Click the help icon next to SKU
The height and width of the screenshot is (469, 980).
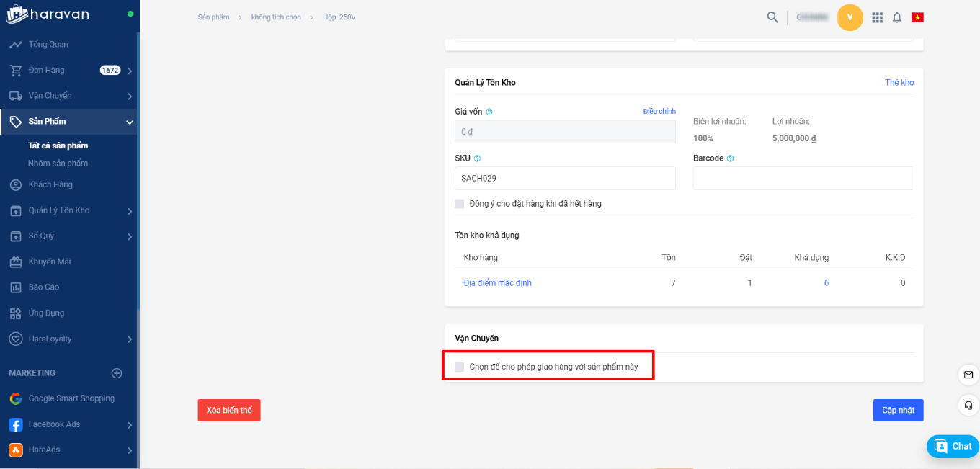pyautogui.click(x=477, y=158)
